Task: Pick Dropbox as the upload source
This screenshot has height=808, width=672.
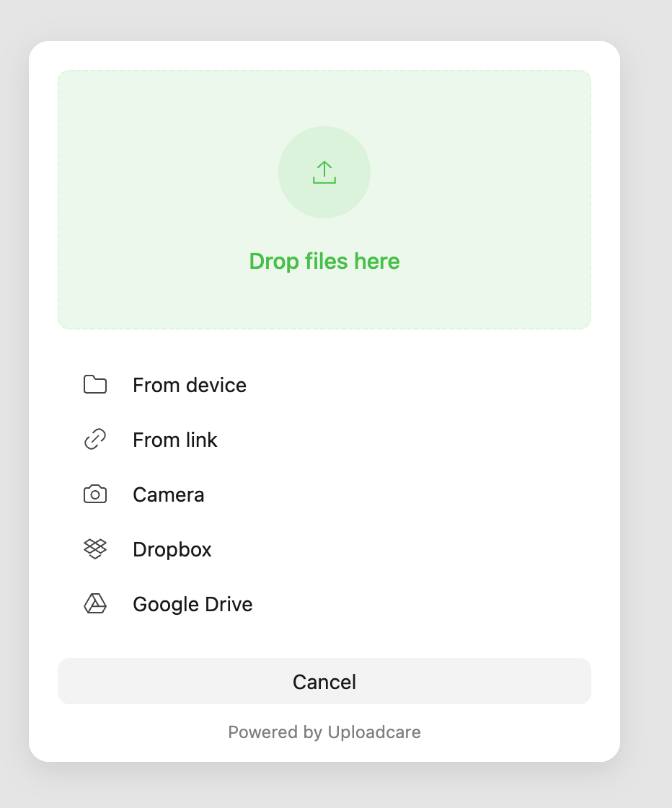Action: tap(172, 549)
